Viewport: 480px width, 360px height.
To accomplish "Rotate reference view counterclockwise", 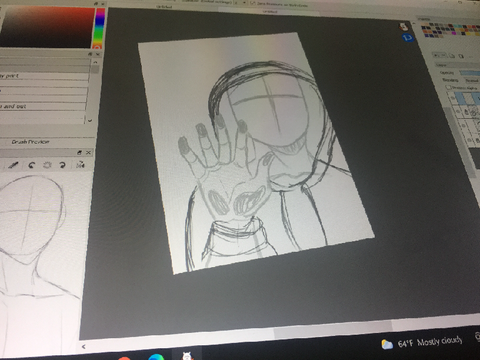I will (32, 165).
